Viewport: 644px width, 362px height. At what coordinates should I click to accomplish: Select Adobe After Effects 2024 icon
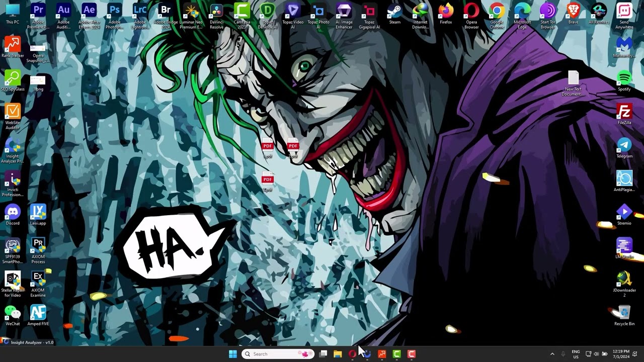[89, 17]
